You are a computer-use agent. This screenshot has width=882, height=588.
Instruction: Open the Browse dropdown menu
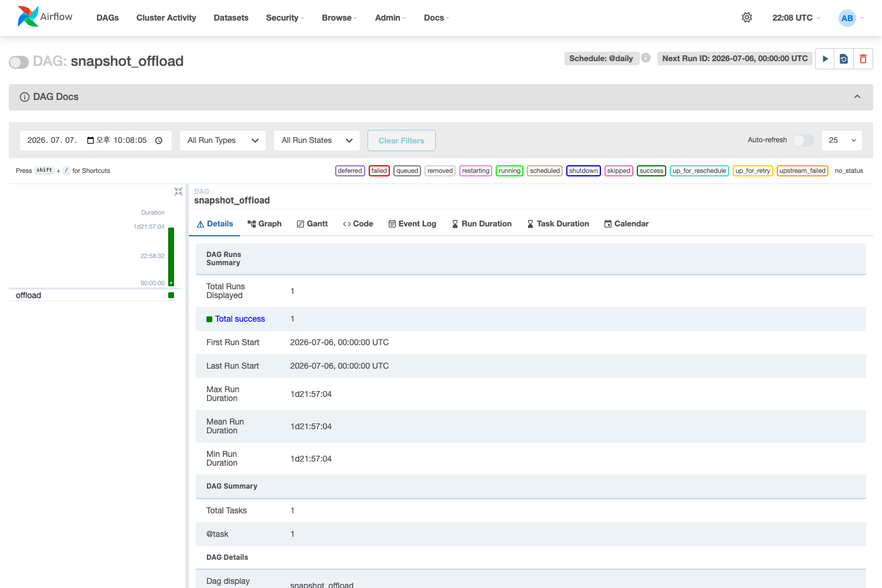click(339, 18)
